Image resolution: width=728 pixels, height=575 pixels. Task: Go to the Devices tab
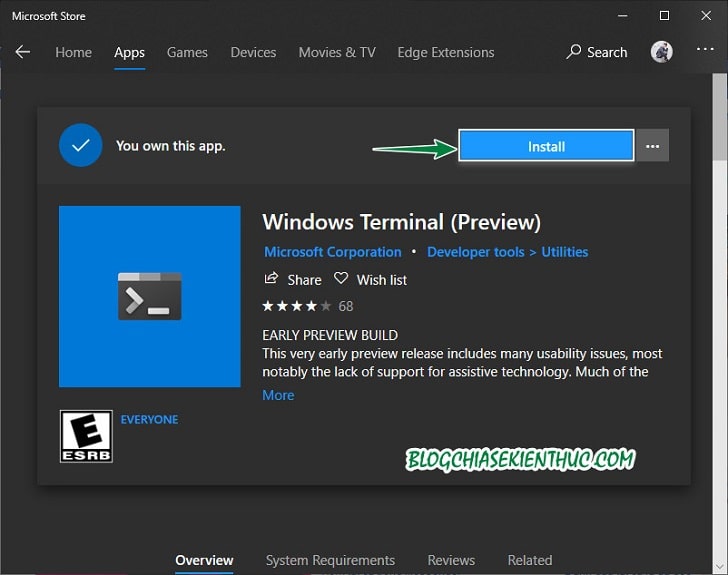(254, 52)
